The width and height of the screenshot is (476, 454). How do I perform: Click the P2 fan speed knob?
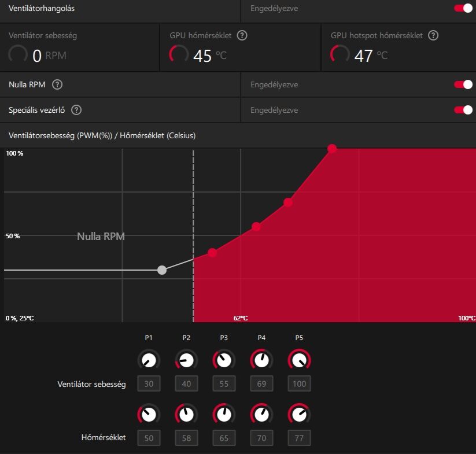pos(186,360)
